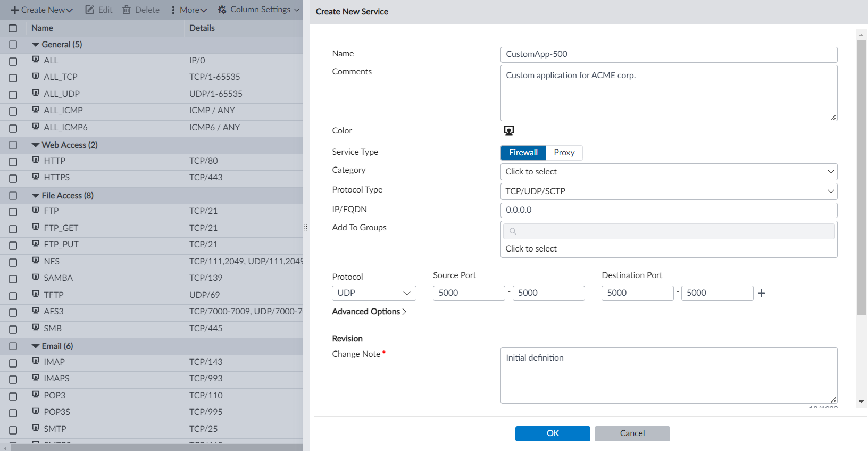Click into the IP/FQDN input field
The width and height of the screenshot is (868, 451).
(x=669, y=210)
